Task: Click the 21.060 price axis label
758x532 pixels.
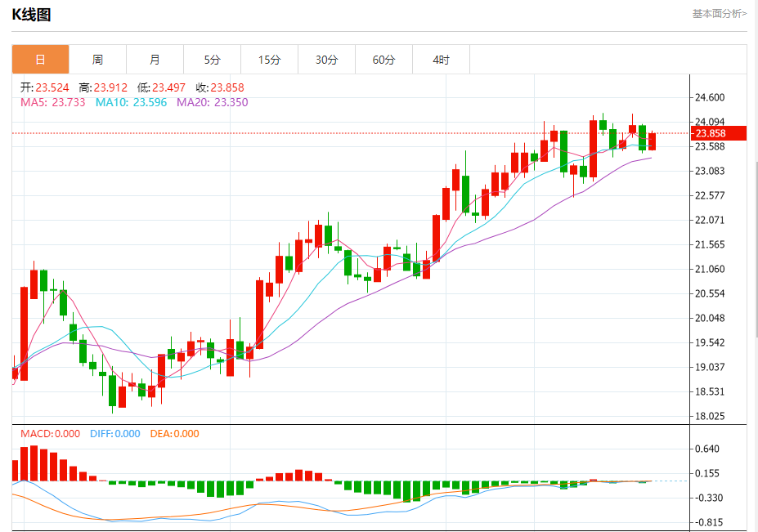Action: pyautogui.click(x=710, y=269)
